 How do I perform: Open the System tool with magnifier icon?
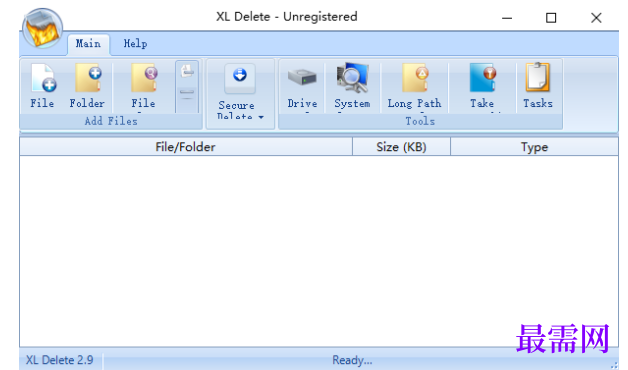click(x=352, y=86)
